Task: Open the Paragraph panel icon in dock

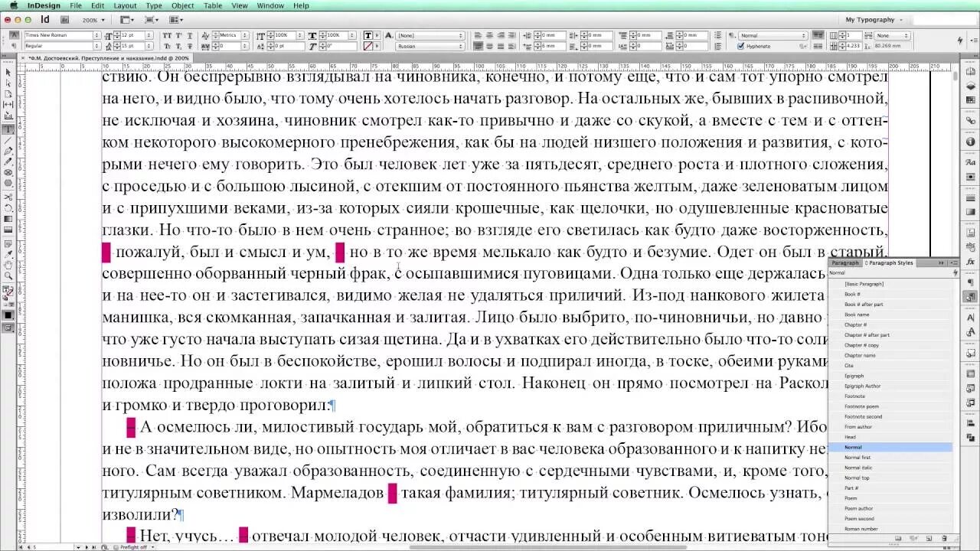Action: (970, 282)
